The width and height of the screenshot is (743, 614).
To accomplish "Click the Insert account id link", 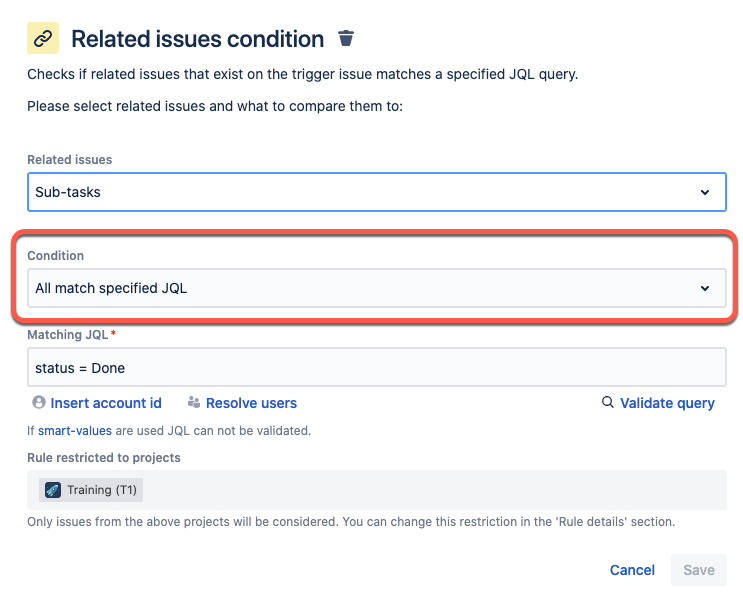I will pos(106,403).
